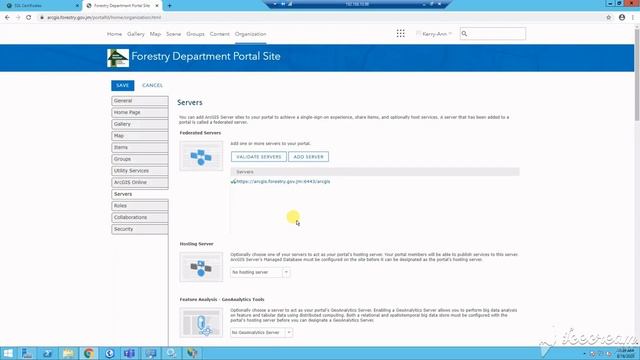Select Collaborations settings tab
640x360 pixels.
140,218
